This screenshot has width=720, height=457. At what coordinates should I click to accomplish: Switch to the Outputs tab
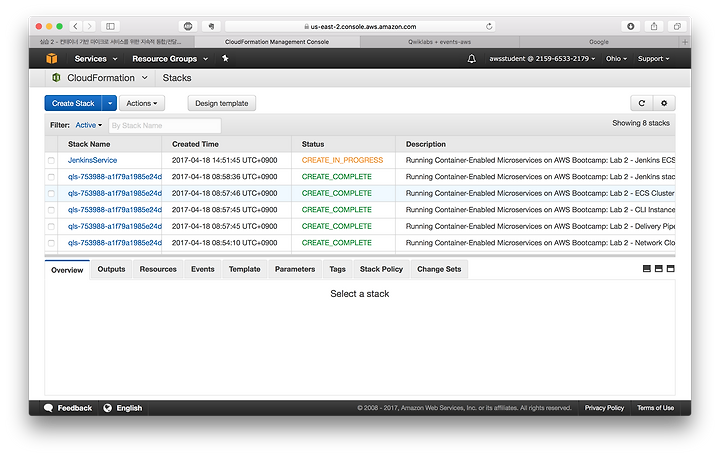coord(111,269)
